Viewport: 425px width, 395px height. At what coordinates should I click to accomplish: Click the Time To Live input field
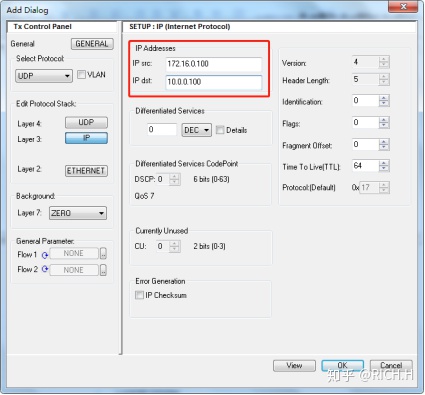click(x=366, y=166)
